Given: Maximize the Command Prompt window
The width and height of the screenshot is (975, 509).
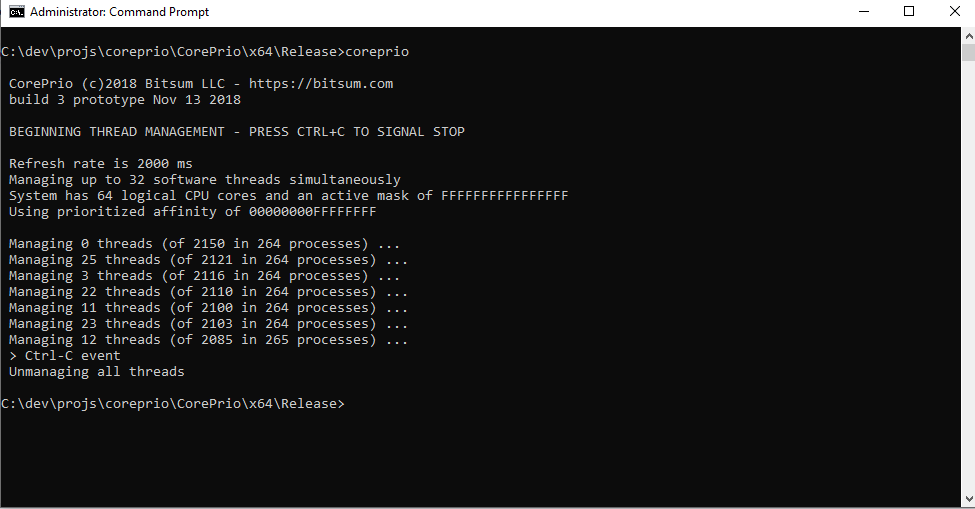Looking at the screenshot, I should [x=909, y=12].
